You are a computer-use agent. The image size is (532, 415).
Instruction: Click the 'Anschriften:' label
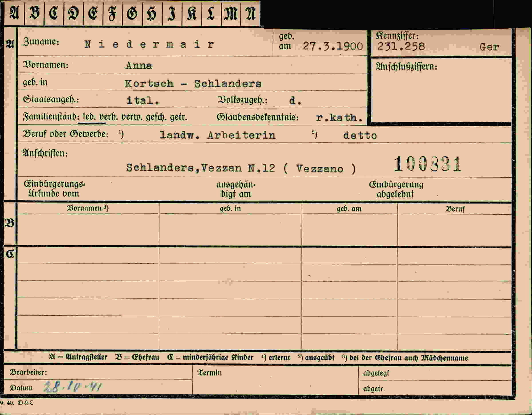45,153
